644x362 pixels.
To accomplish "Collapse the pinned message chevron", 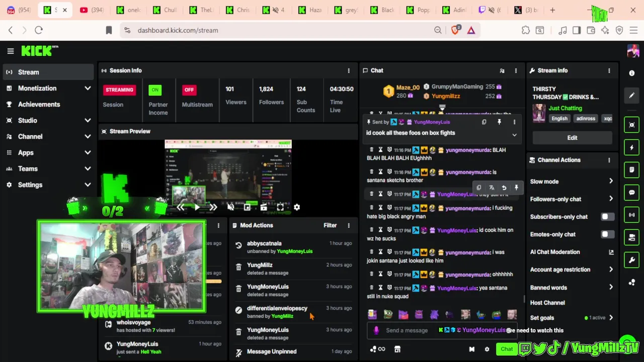I will click(514, 135).
